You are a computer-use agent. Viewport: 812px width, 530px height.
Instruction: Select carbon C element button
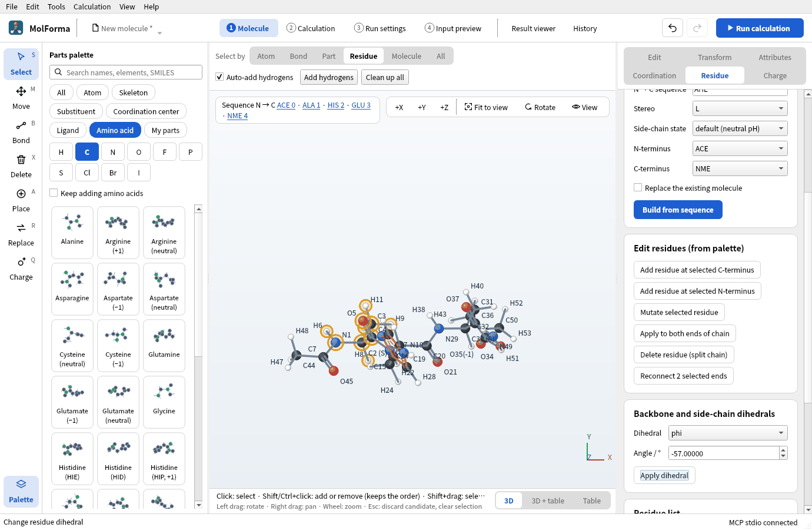[x=87, y=152]
